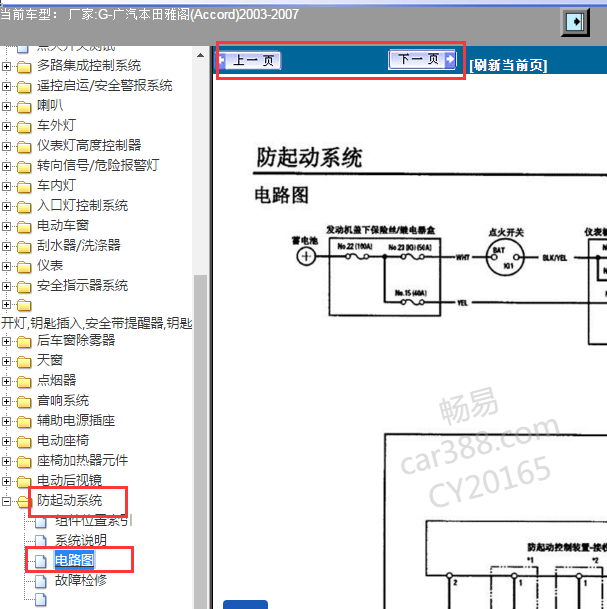Viewport: 607px width, 609px height.
Task: Click the 座椅加热器元件 folder icon
Action: pyautogui.click(x=24, y=462)
